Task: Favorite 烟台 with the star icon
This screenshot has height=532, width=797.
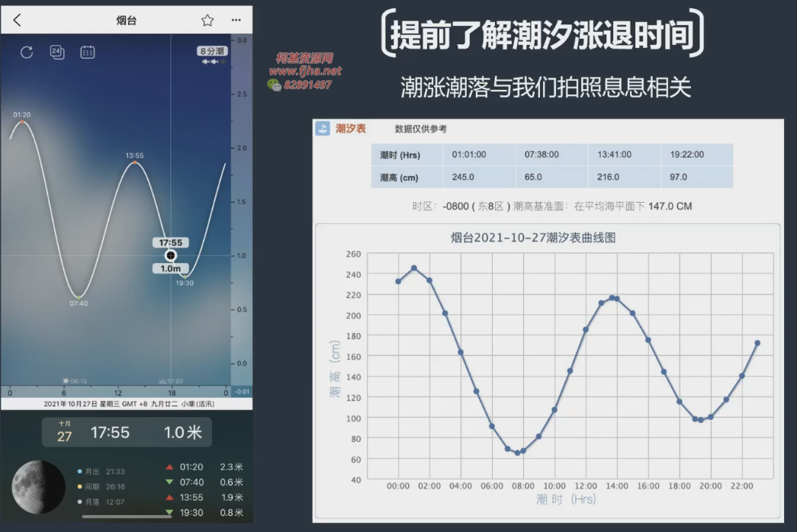Action: [x=207, y=21]
